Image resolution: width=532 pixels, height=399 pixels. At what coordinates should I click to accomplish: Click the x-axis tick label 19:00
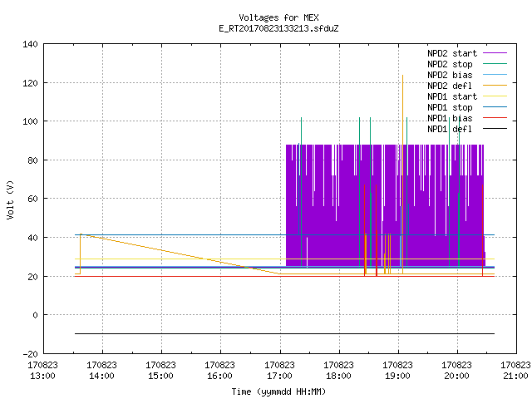pyautogui.click(x=397, y=376)
